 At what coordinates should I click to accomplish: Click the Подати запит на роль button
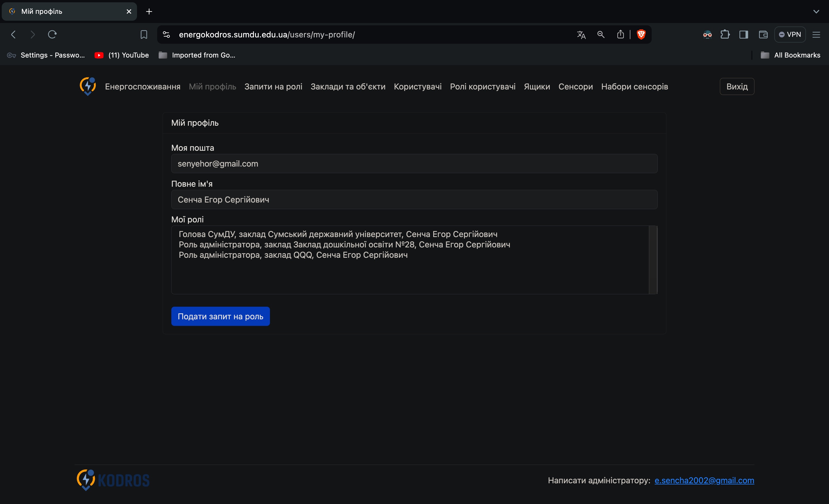click(x=220, y=316)
